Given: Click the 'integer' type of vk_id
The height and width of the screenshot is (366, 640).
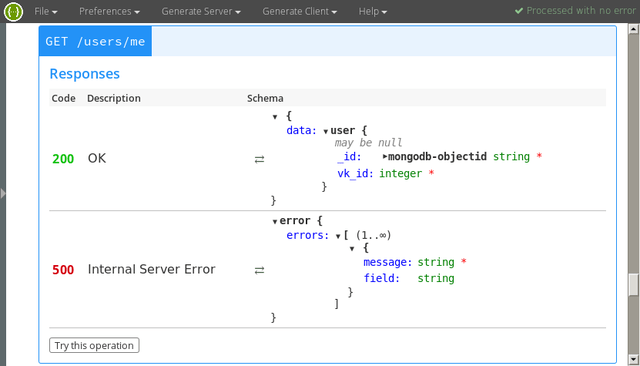Looking at the screenshot, I should pos(400,174).
